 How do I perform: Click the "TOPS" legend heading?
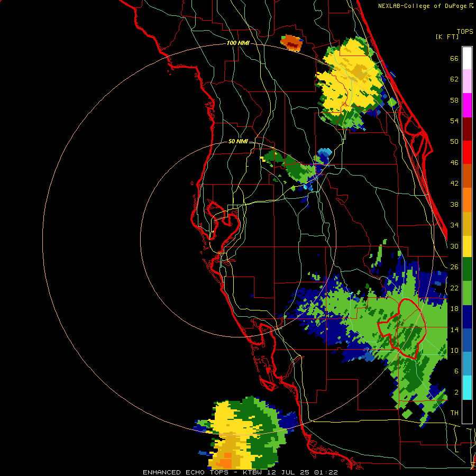(x=465, y=32)
